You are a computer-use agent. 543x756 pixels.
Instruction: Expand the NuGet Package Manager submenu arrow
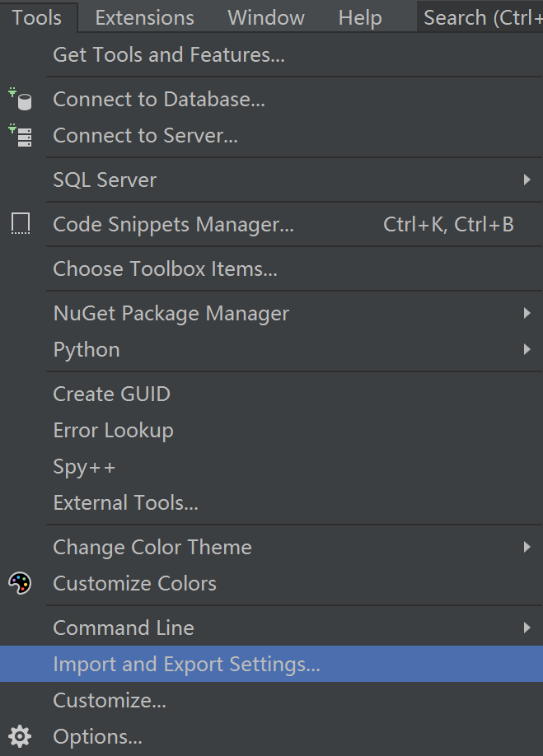(527, 314)
